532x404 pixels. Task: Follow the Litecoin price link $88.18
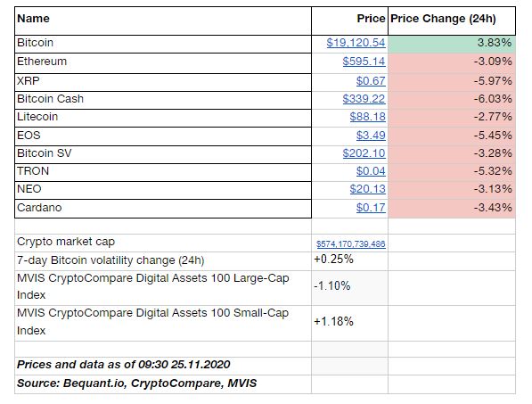[x=367, y=117]
